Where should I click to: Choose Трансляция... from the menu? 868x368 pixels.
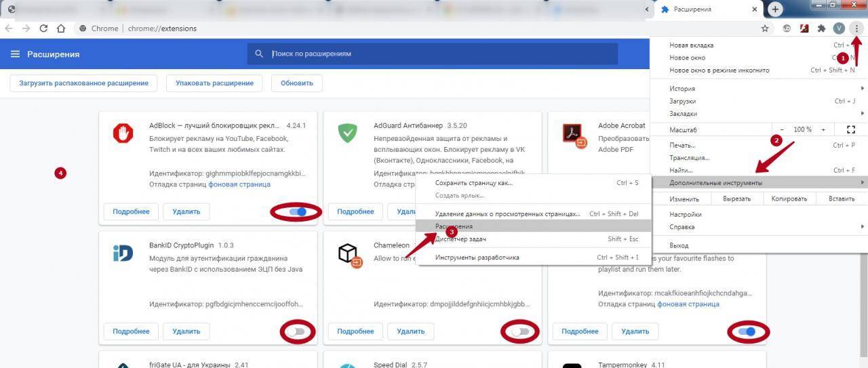point(758,158)
